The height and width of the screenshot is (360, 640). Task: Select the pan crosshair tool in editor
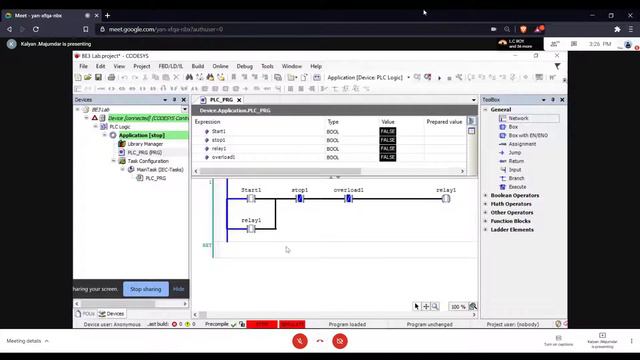[426, 306]
